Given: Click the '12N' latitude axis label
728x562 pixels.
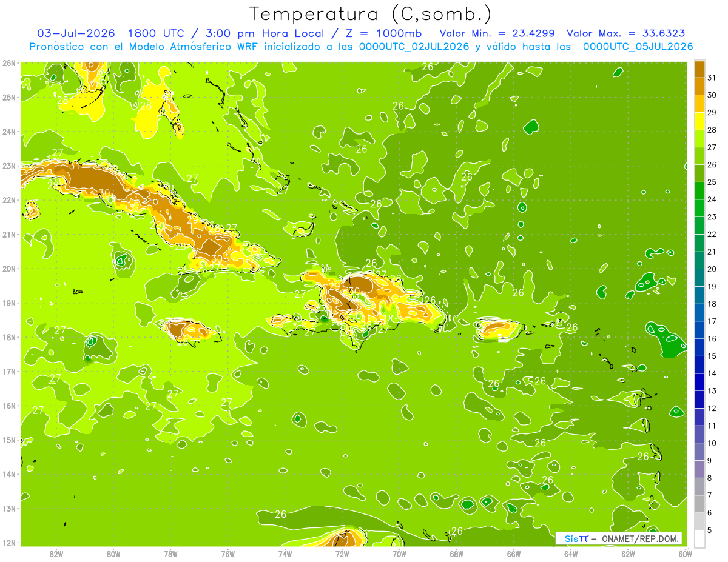Looking at the screenshot, I should [x=8, y=543].
